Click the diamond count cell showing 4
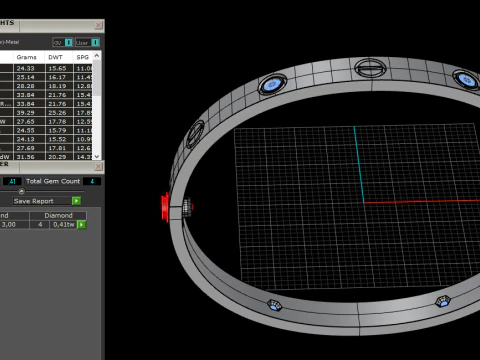 point(40,224)
